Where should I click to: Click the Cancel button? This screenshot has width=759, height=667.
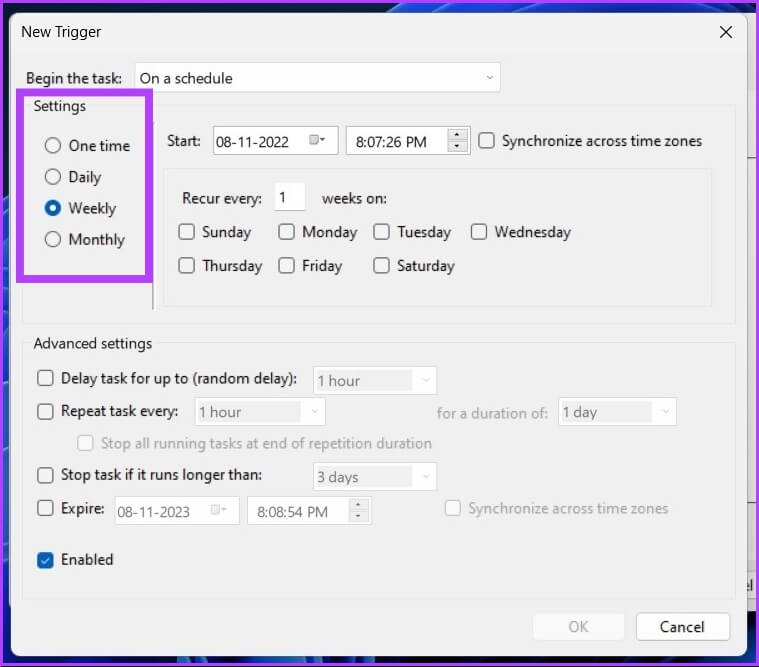683,627
